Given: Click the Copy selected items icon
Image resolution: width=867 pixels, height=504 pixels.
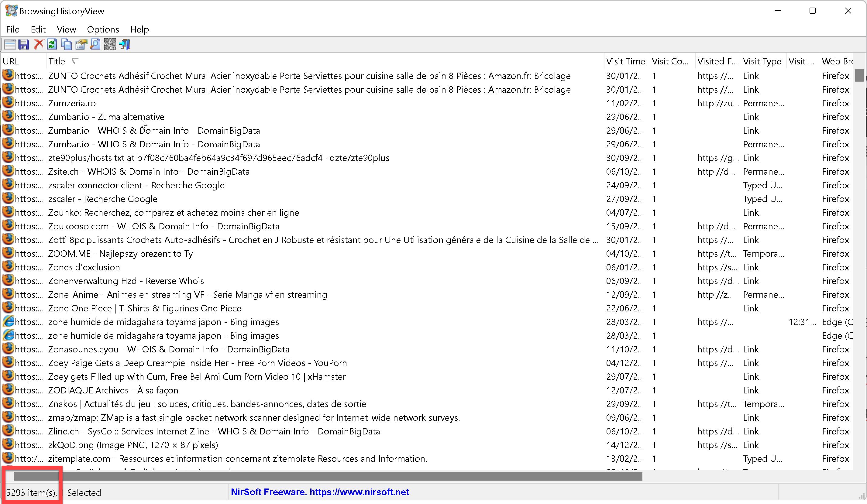Looking at the screenshot, I should tap(67, 44).
